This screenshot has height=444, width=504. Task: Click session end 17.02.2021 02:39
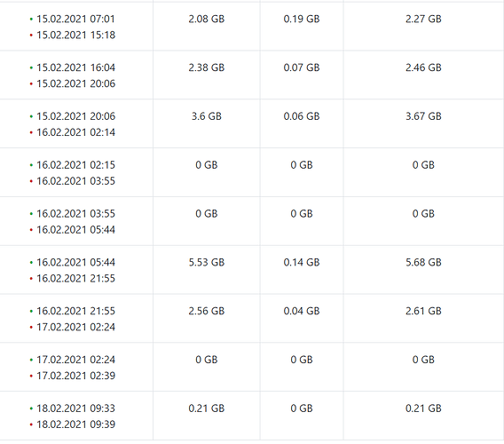coord(75,376)
